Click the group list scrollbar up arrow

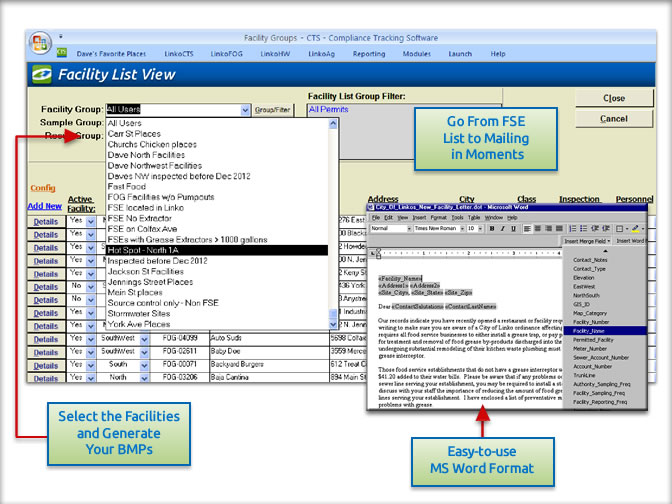(333, 124)
